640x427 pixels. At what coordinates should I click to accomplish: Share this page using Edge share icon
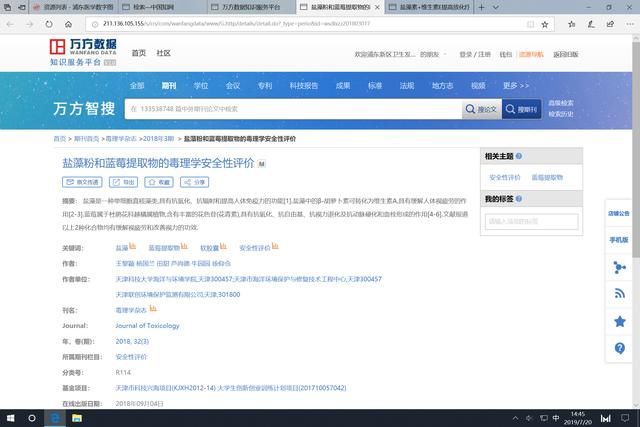(x=610, y=24)
